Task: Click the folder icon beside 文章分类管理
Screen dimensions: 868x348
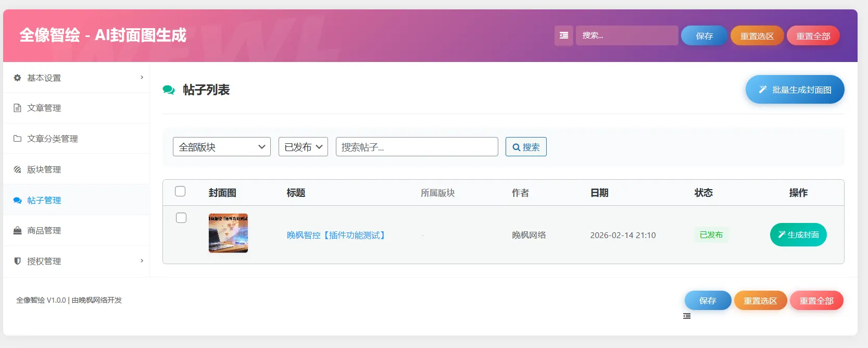Action: tap(17, 139)
